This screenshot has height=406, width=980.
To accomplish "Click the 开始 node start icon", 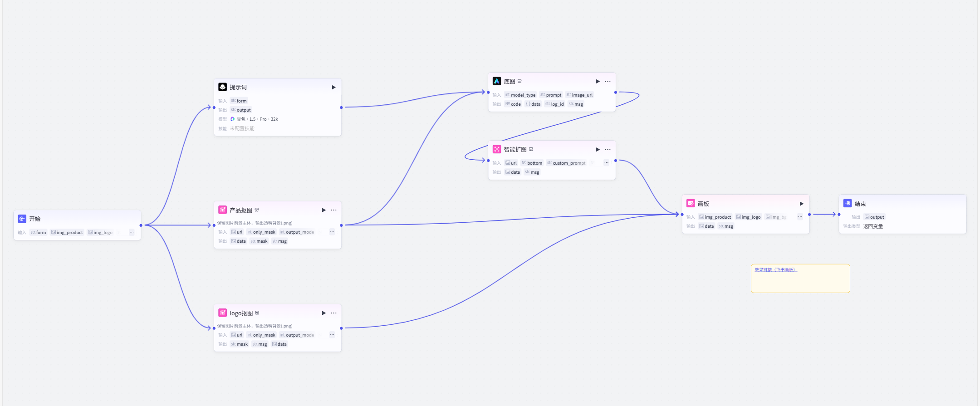I will pyautogui.click(x=22, y=219).
